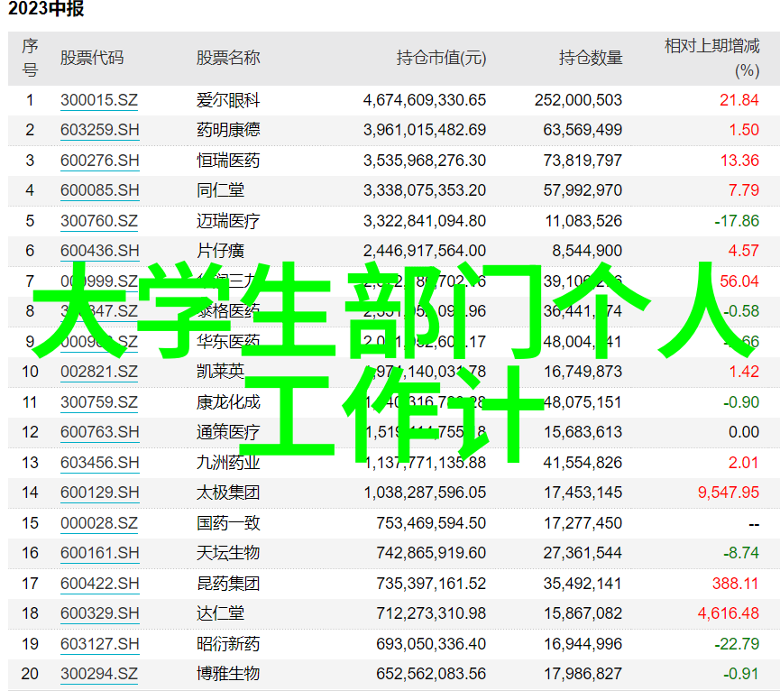Select the 603456.SH 九洲药业 code link
Screen dimensions: 780x700
pyautogui.click(x=100, y=463)
